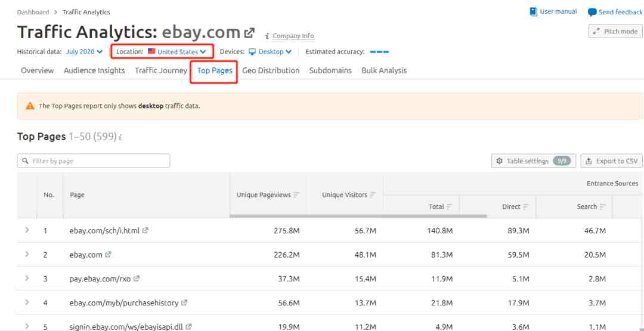This screenshot has height=331, width=644.
Task: Open external link for ebay.com/myb/purchasehistory
Action: (x=184, y=302)
